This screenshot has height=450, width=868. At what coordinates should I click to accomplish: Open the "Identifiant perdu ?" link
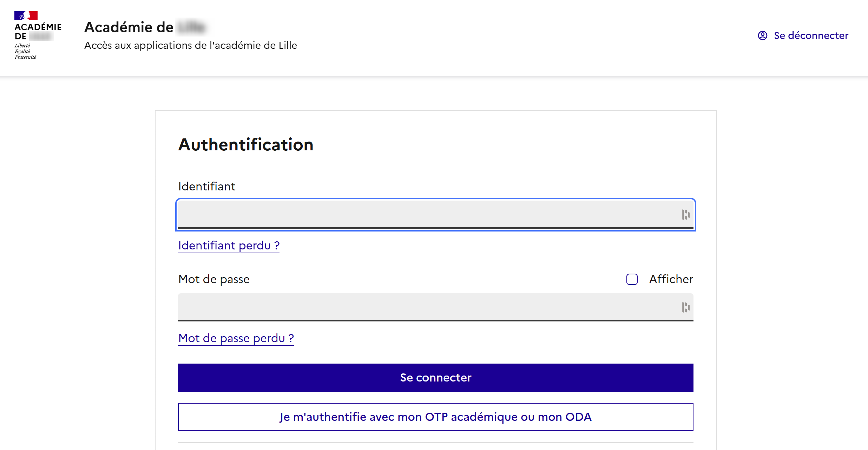point(229,246)
